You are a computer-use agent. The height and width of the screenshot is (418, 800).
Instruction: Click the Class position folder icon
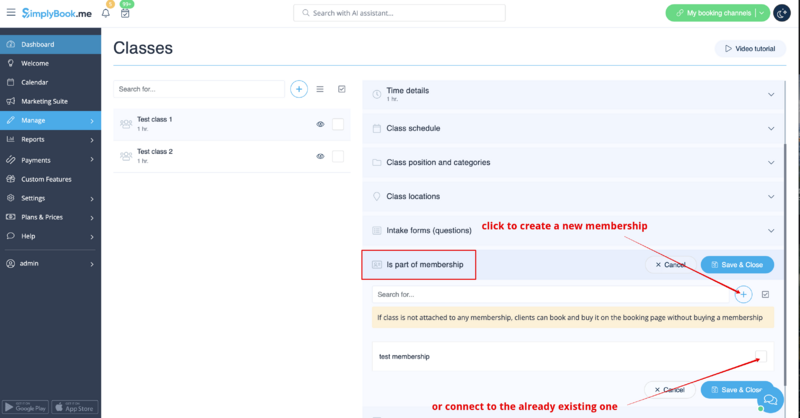pyautogui.click(x=377, y=162)
